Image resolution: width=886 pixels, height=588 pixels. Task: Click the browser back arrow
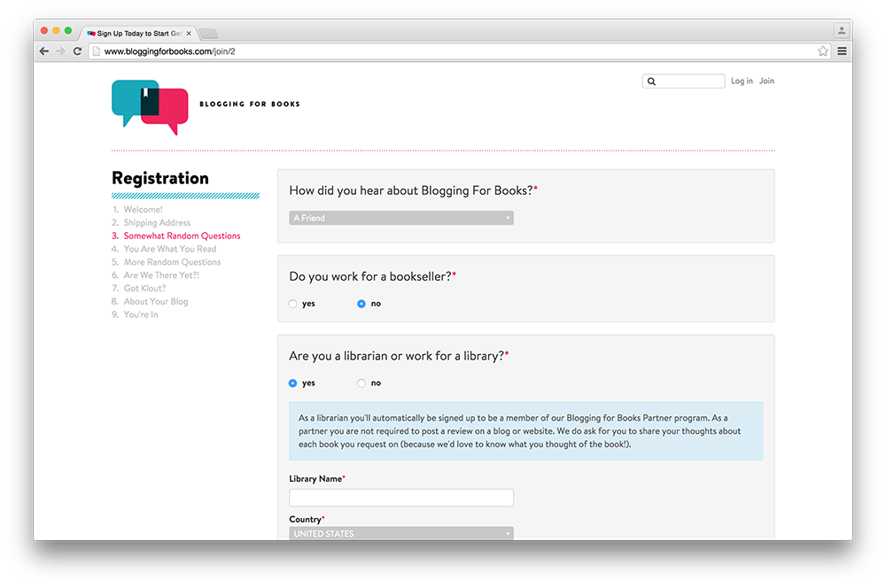click(x=44, y=51)
